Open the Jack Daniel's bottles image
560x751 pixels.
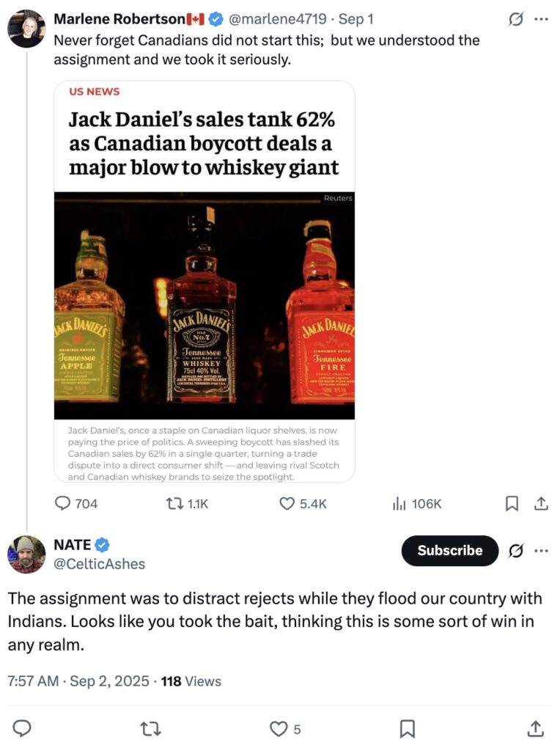(x=205, y=306)
